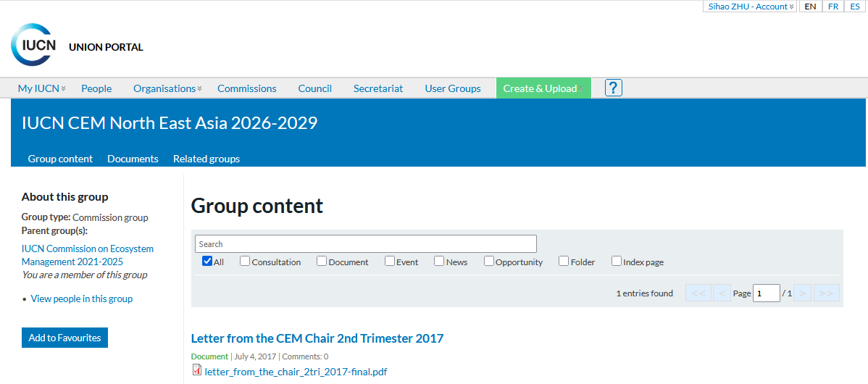Click the group content Search field

[x=365, y=244]
